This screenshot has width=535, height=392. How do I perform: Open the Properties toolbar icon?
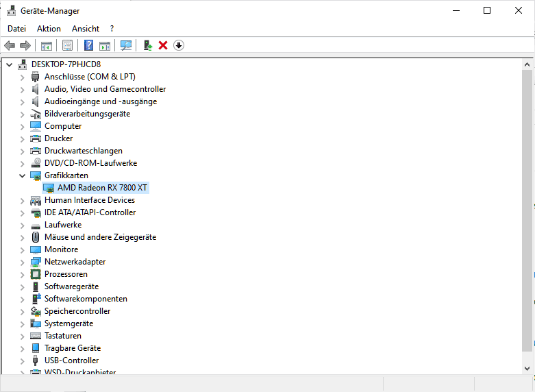(x=67, y=45)
